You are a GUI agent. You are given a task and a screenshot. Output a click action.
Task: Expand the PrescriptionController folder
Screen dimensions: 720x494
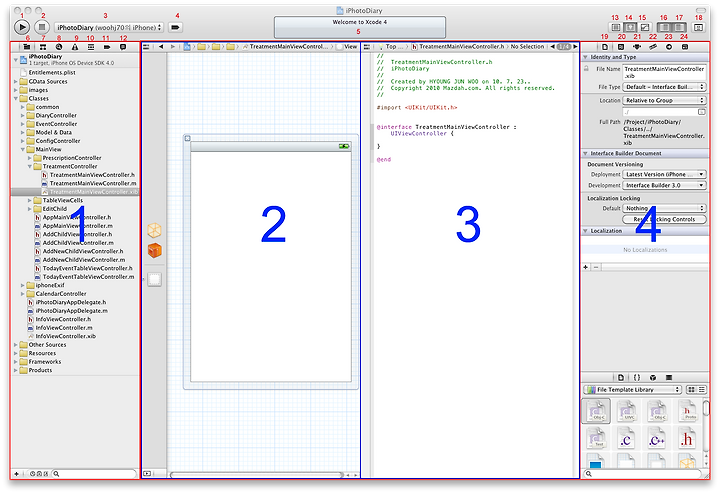[x=30, y=158]
